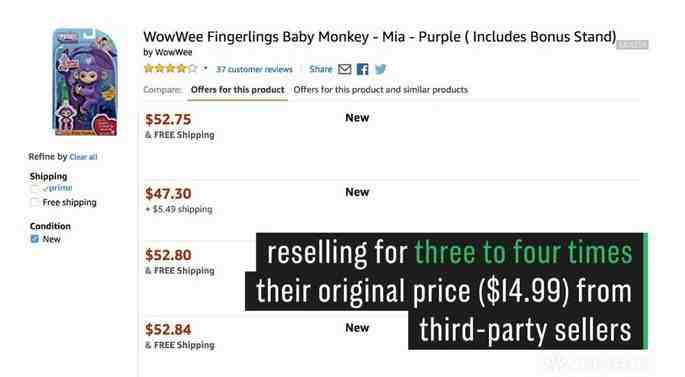
Task: Click the star rating icons
Action: point(170,69)
